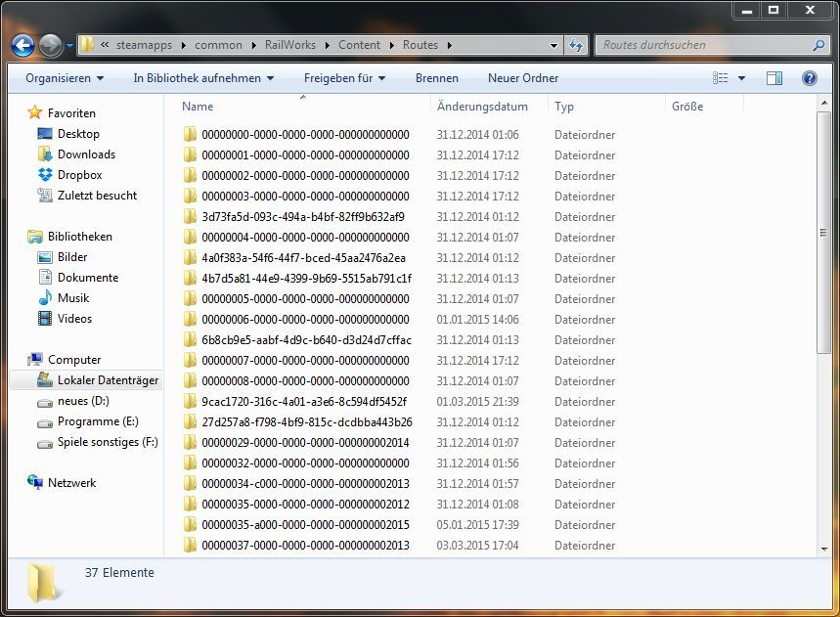Select folder icon of 00000034-c000-0000-0000-000000002013
This screenshot has width=840, height=617.
coord(190,484)
